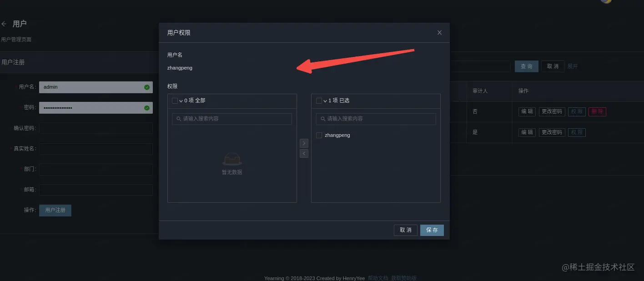Click 更改密码 button in the 是 row
The height and width of the screenshot is (281, 644).
pyautogui.click(x=552, y=132)
